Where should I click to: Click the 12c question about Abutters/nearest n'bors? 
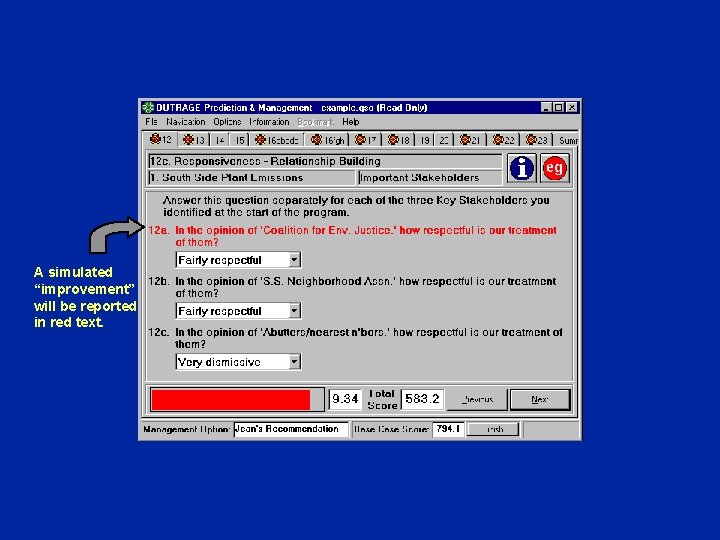click(x=369, y=338)
